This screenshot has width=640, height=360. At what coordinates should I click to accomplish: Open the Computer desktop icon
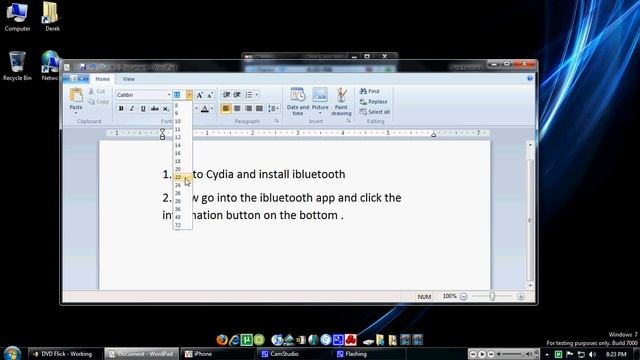tap(17, 17)
